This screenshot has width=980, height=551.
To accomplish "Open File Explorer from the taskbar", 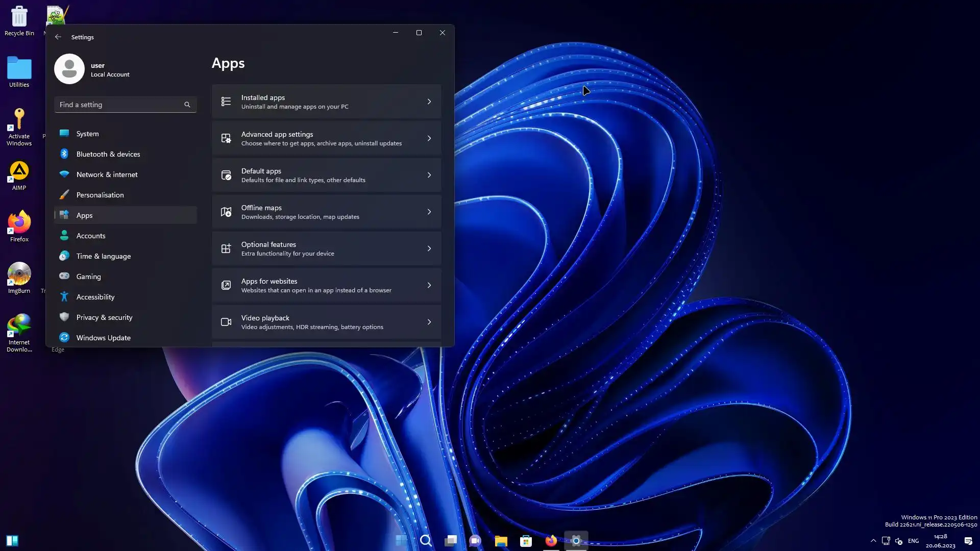I will click(501, 541).
